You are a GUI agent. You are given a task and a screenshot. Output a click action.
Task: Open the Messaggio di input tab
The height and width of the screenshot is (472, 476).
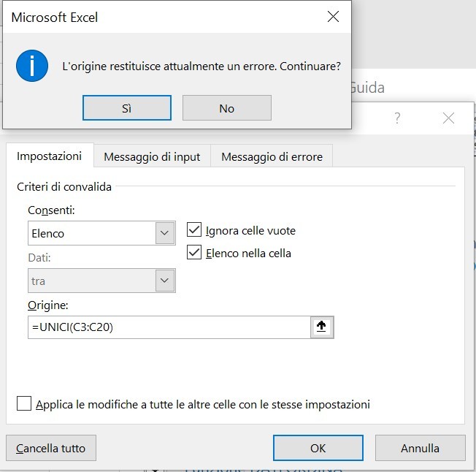pos(152,157)
